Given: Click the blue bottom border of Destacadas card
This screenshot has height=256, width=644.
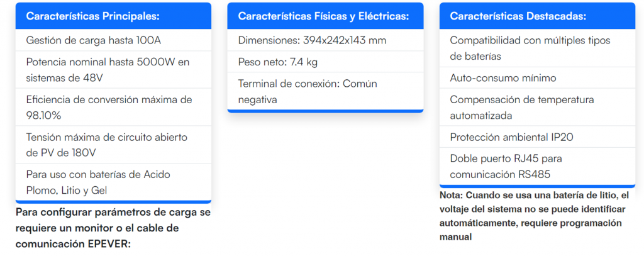Looking at the screenshot, I should point(536,186).
